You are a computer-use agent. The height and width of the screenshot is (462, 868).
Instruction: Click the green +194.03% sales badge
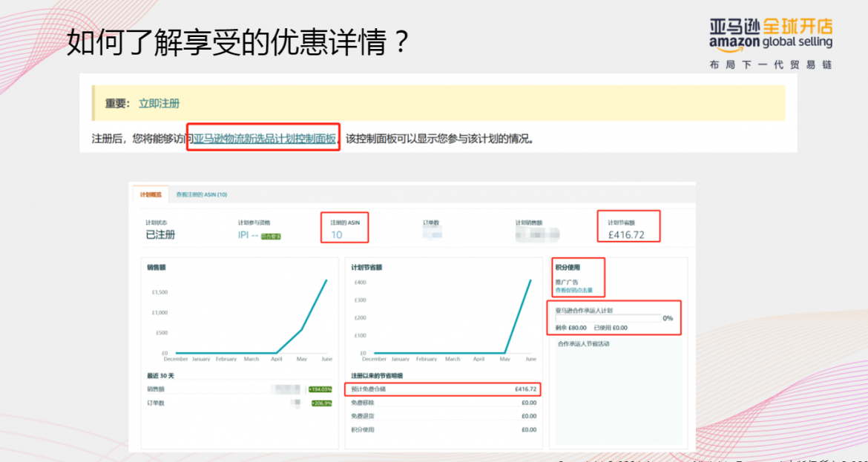coord(320,389)
